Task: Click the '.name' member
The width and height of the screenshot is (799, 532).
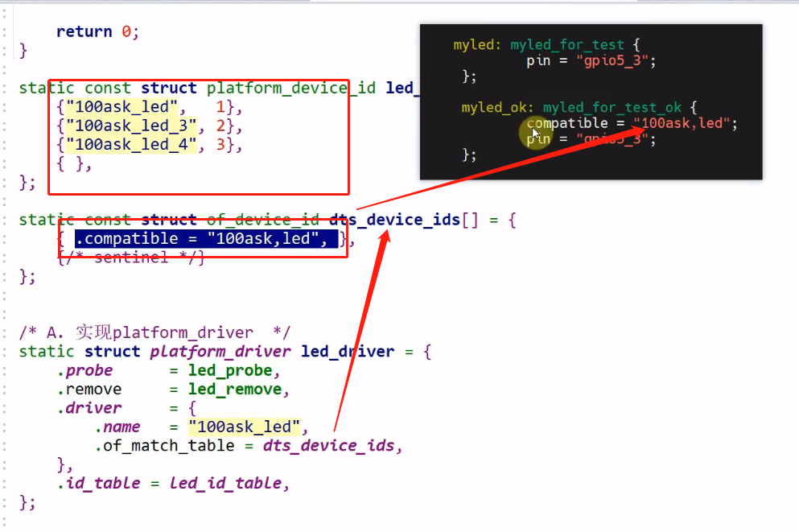Action: [x=117, y=427]
